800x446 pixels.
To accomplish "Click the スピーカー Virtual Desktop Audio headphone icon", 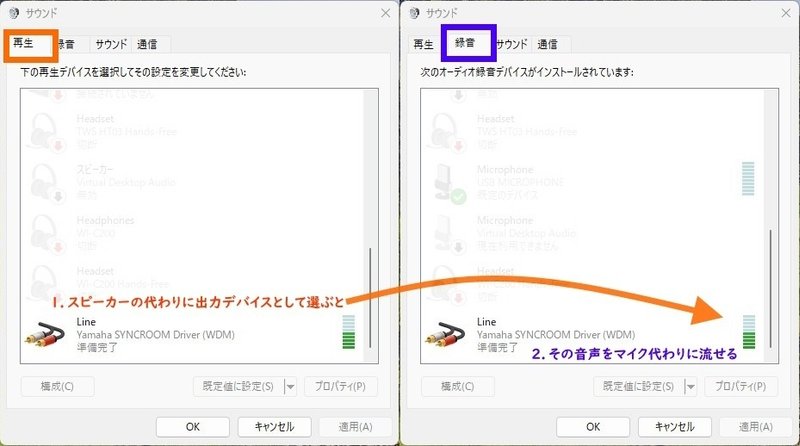I will tap(46, 183).
